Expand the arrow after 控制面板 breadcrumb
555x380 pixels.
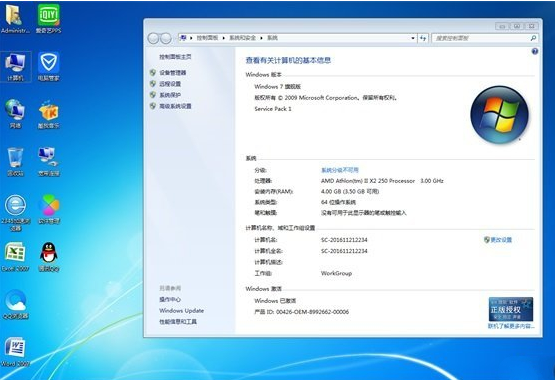click(x=224, y=38)
